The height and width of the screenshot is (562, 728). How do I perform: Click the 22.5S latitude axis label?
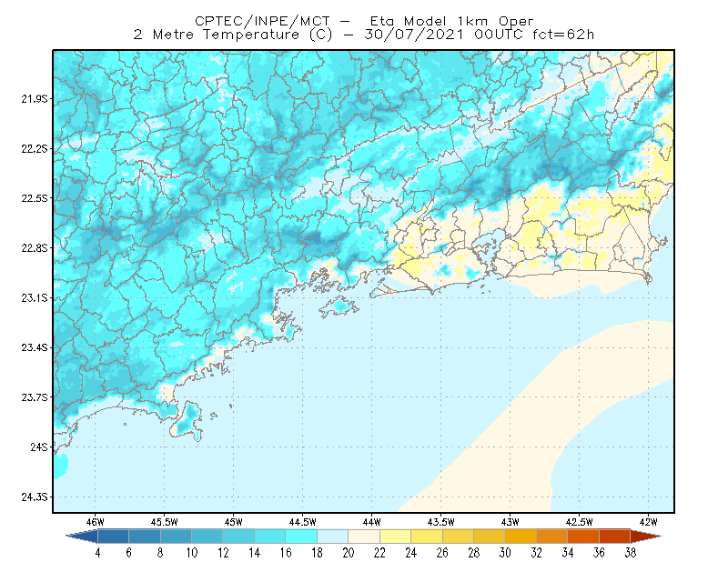pyautogui.click(x=35, y=198)
